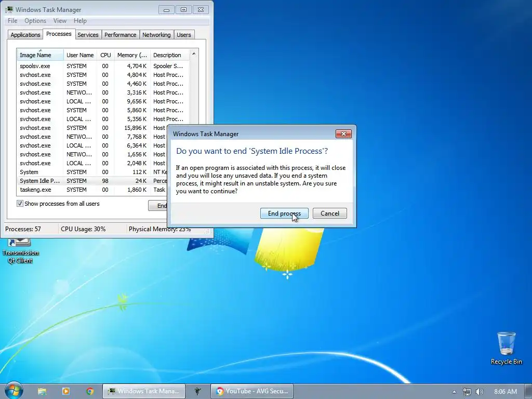Select the System process with 112 K memory
Image resolution: width=532 pixels, height=399 pixels.
[92, 172]
